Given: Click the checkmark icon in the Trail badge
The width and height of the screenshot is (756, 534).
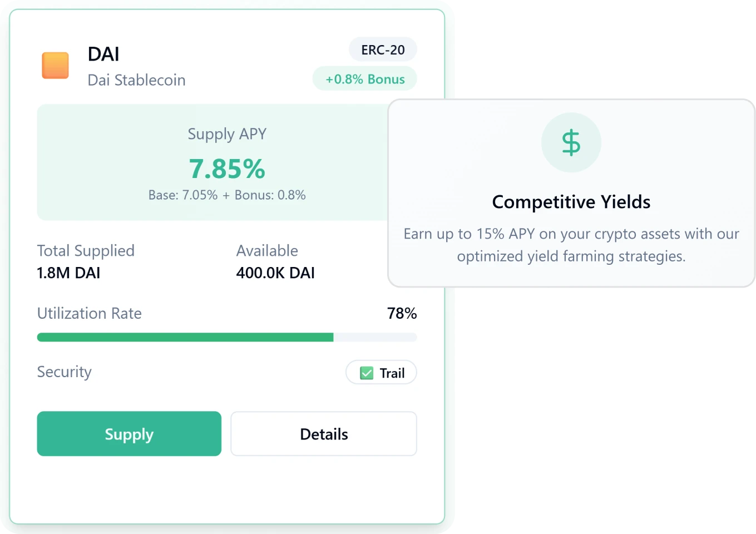Looking at the screenshot, I should coord(366,373).
